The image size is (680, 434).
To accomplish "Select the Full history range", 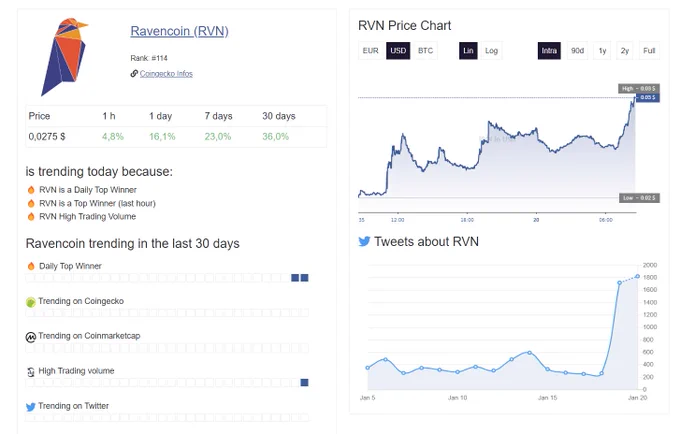I will click(649, 51).
